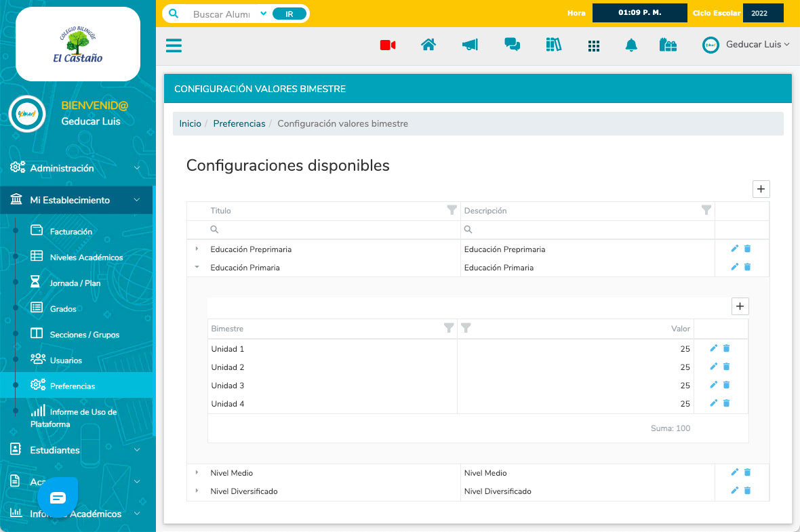800x532 pixels.
Task: Open filter on Bimestre column
Action: 448,328
